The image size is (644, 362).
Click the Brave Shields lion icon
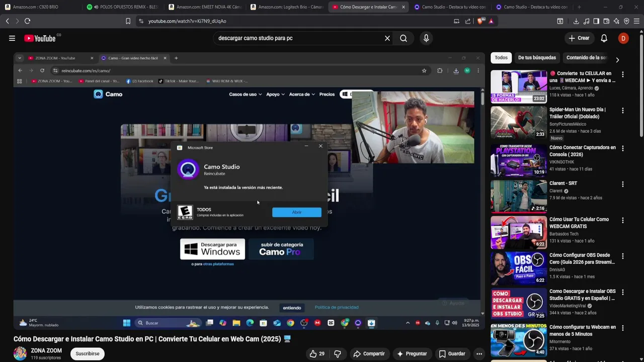point(480,21)
